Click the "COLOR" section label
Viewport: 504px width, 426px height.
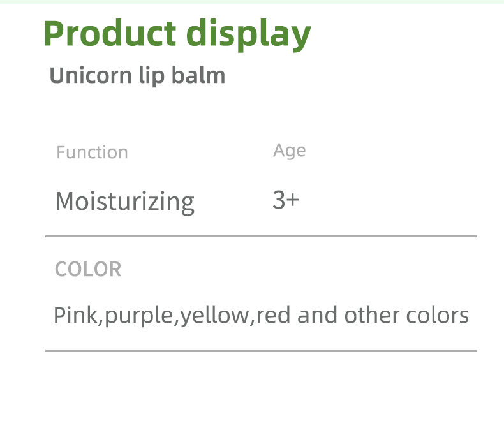click(x=88, y=269)
